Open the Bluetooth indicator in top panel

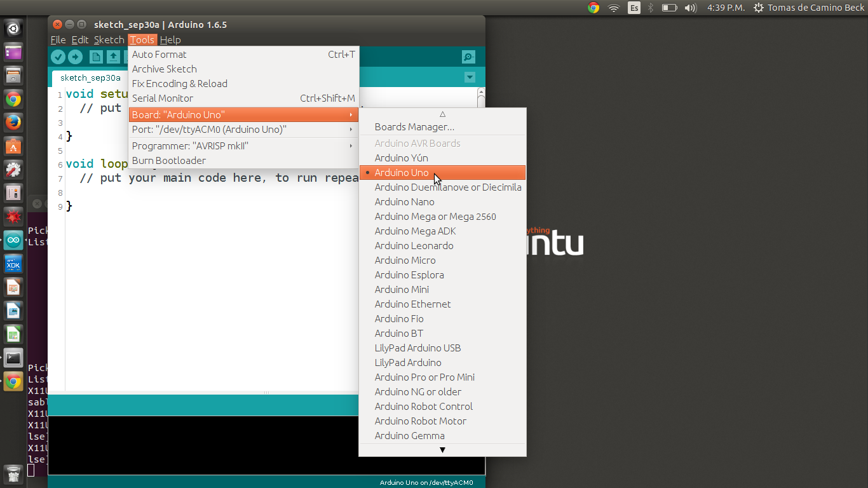[x=650, y=8]
